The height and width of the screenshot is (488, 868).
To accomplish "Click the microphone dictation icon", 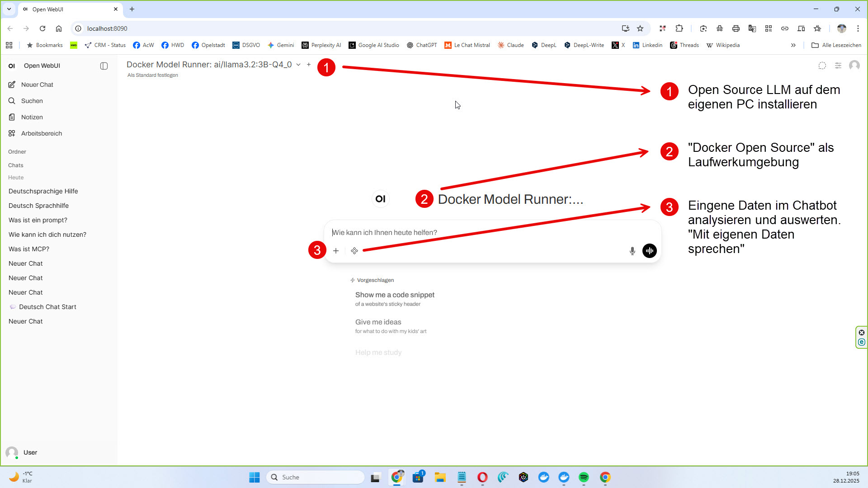I will pos(632,251).
